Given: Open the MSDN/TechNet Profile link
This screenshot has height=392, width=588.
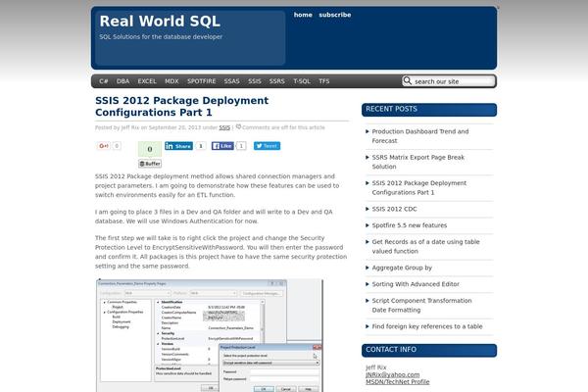Looking at the screenshot, I should pos(398,382).
